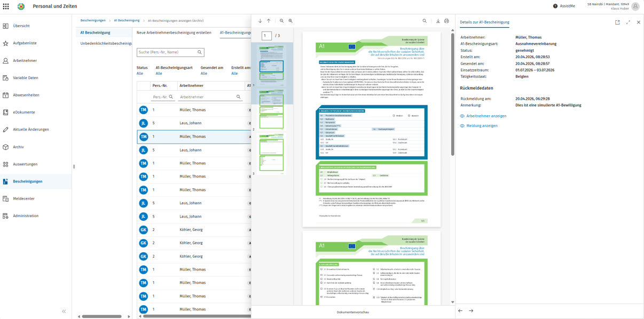Switch to A1-Bescheinigungen tab

coord(235,33)
